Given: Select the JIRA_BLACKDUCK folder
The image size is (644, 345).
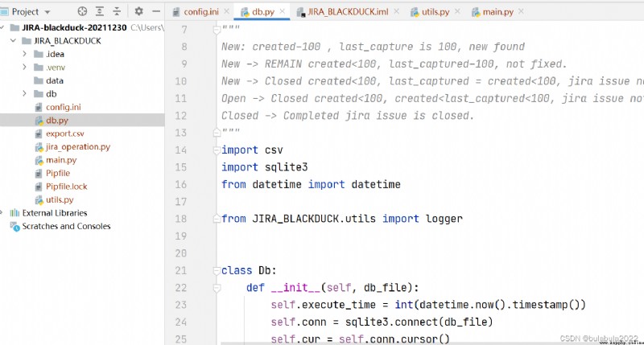Looking at the screenshot, I should pyautogui.click(x=68, y=41).
